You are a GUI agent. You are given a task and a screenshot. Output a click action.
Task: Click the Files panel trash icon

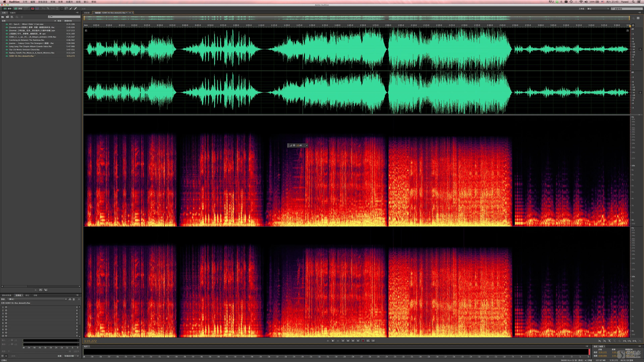[22, 17]
